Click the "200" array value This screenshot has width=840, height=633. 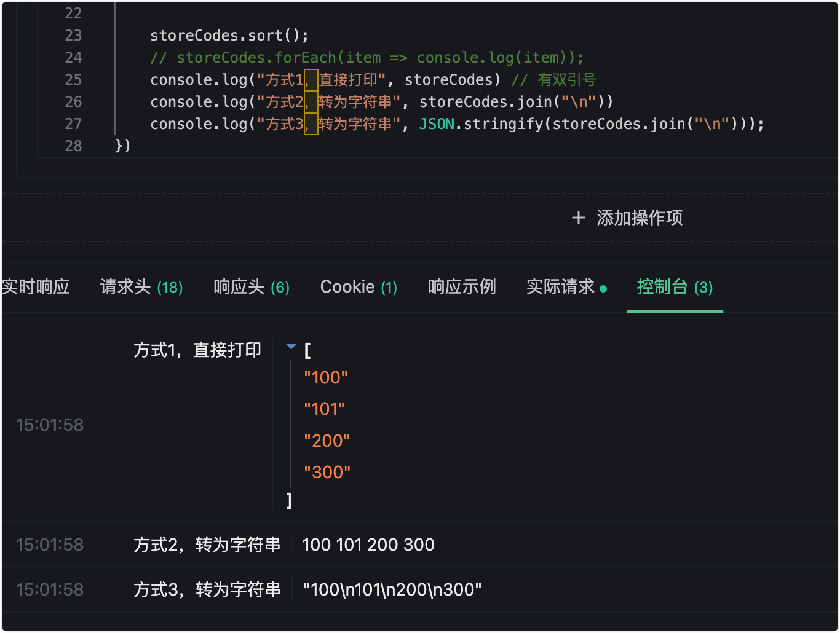point(327,441)
